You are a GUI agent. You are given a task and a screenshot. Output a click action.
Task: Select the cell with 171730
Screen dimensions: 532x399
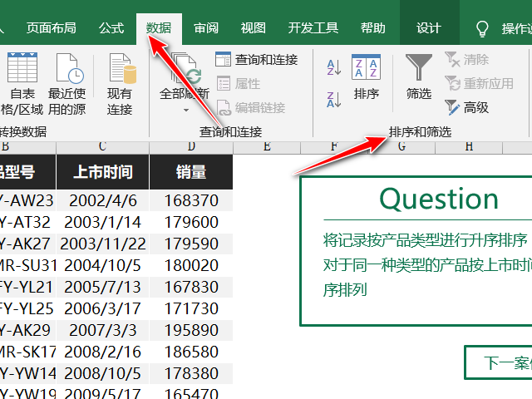point(191,308)
